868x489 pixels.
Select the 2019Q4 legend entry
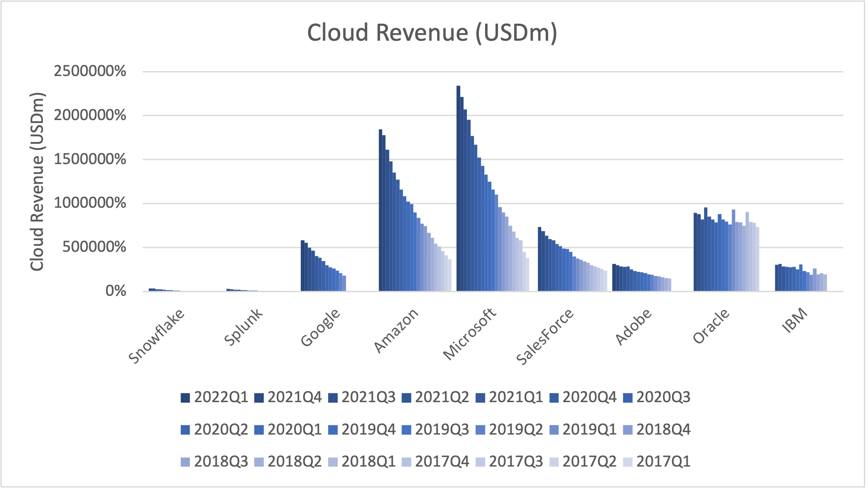pos(362,430)
